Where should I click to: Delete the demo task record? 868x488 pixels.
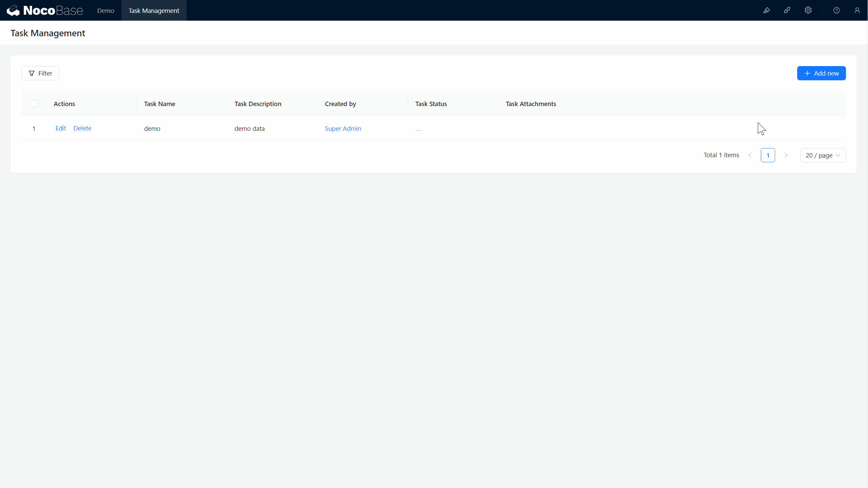[x=82, y=128]
